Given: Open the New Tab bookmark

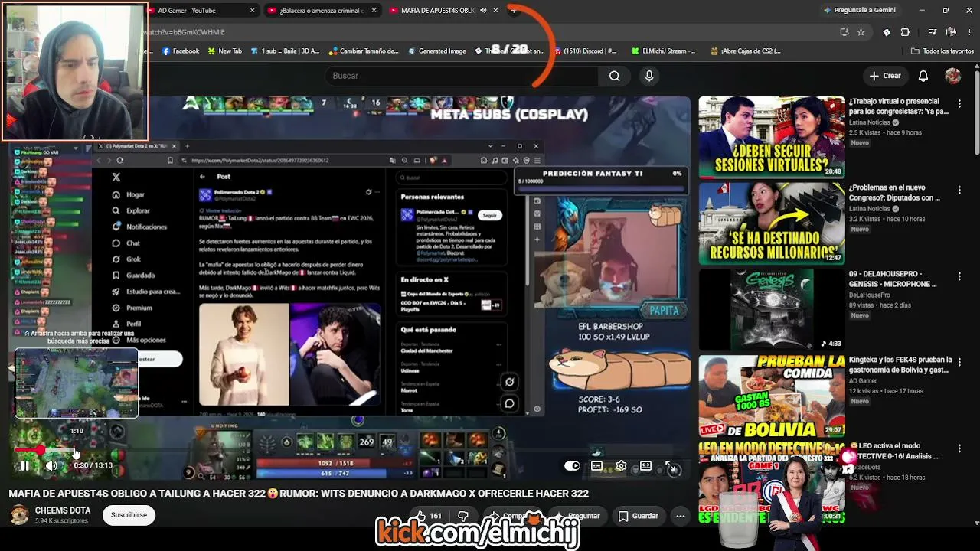Looking at the screenshot, I should (x=224, y=51).
